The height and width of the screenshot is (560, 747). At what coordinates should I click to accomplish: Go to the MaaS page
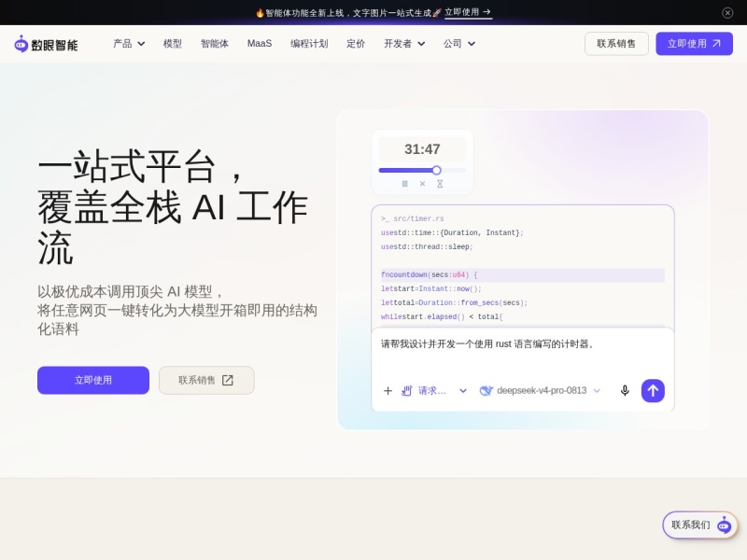(260, 44)
